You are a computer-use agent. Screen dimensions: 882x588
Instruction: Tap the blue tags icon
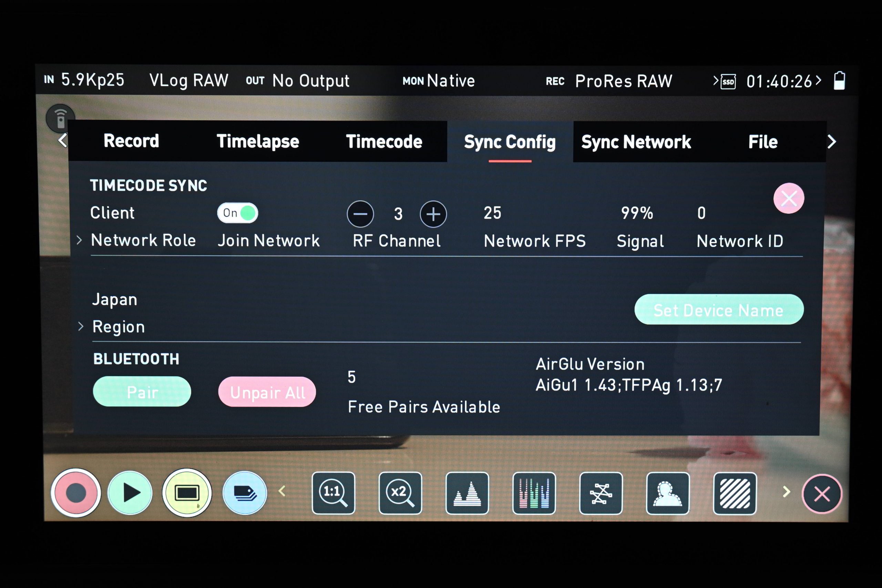pos(245,493)
